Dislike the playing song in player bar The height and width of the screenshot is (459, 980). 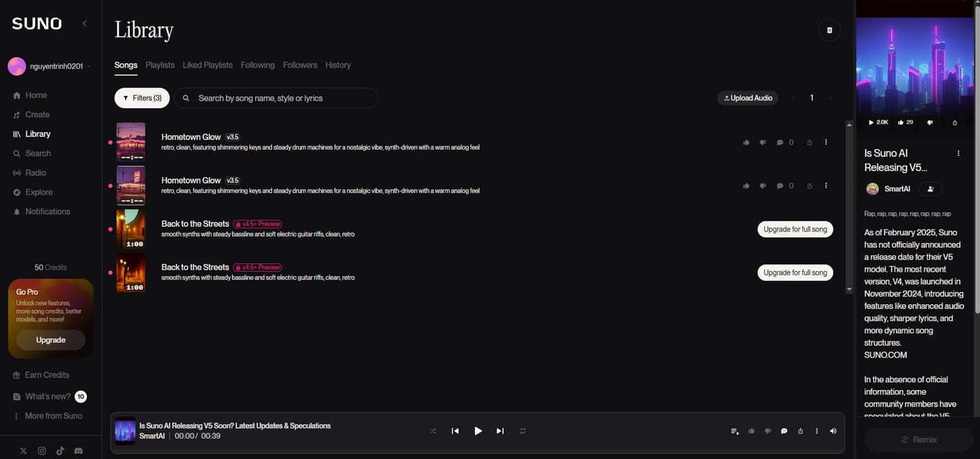pyautogui.click(x=768, y=431)
